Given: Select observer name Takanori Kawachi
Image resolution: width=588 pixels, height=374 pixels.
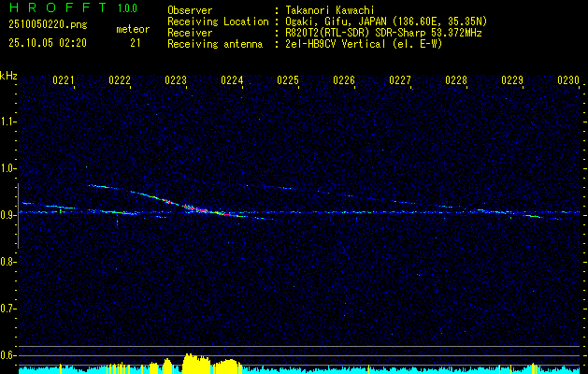Looking at the screenshot, I should coord(330,9).
